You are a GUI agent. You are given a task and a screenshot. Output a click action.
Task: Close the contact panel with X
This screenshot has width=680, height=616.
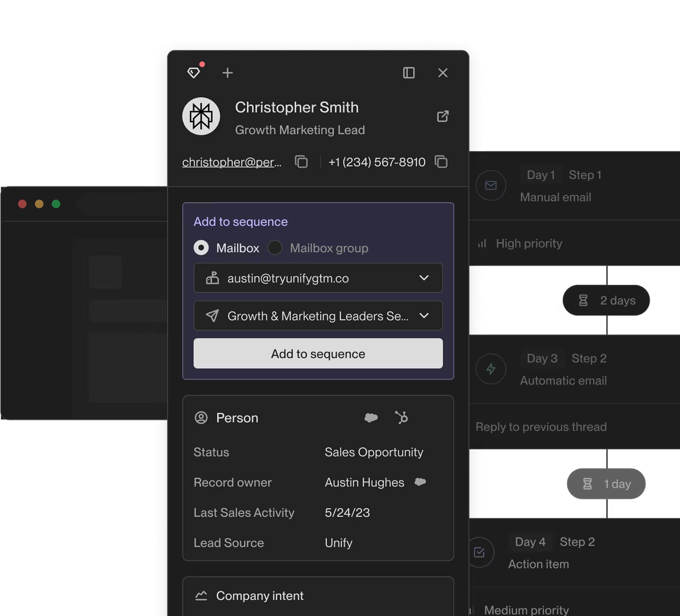pos(442,73)
